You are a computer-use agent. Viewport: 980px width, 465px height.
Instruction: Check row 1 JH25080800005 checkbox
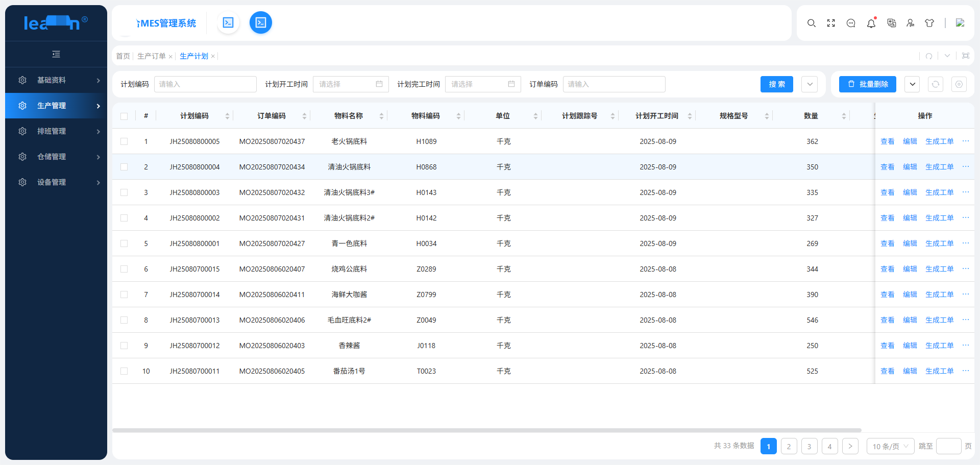click(124, 141)
